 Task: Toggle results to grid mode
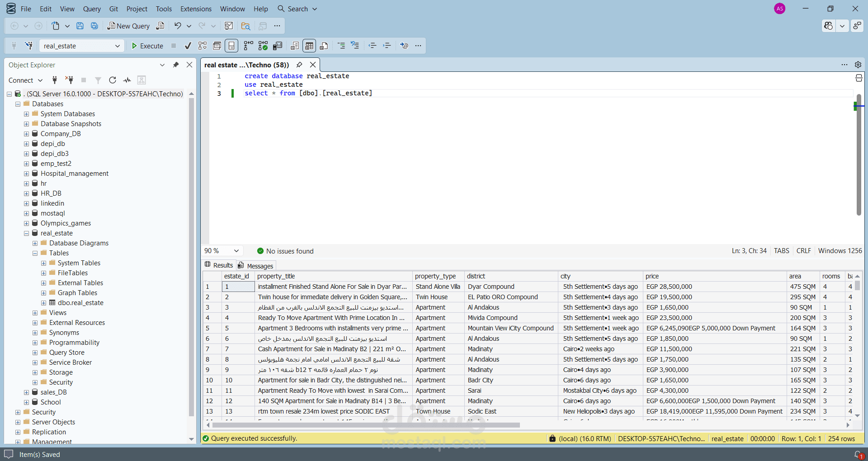tap(309, 45)
